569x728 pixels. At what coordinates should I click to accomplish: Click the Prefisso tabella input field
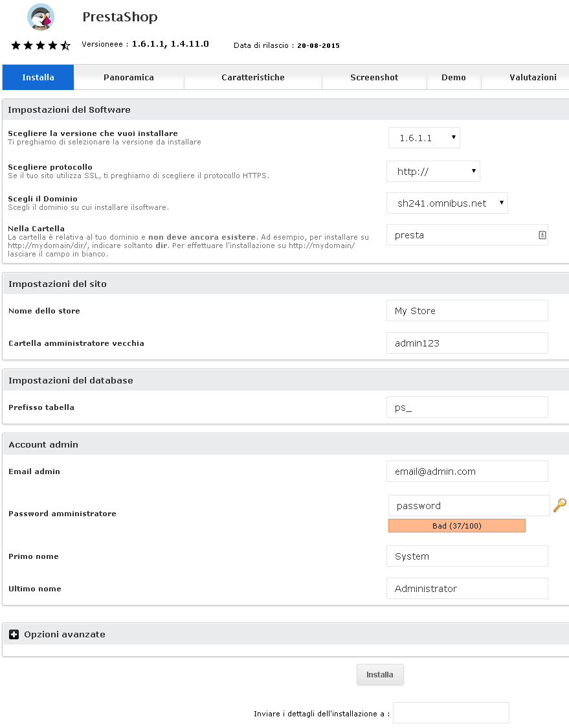click(x=467, y=407)
